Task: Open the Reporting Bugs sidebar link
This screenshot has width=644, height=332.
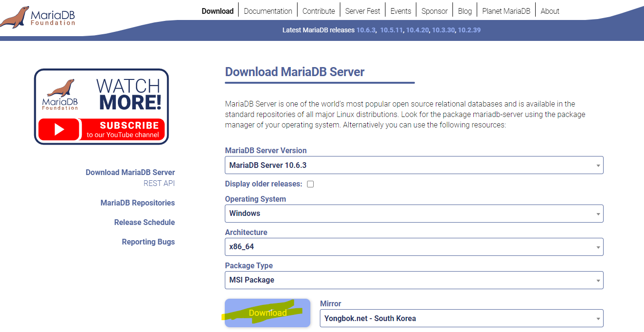Action: (x=148, y=242)
